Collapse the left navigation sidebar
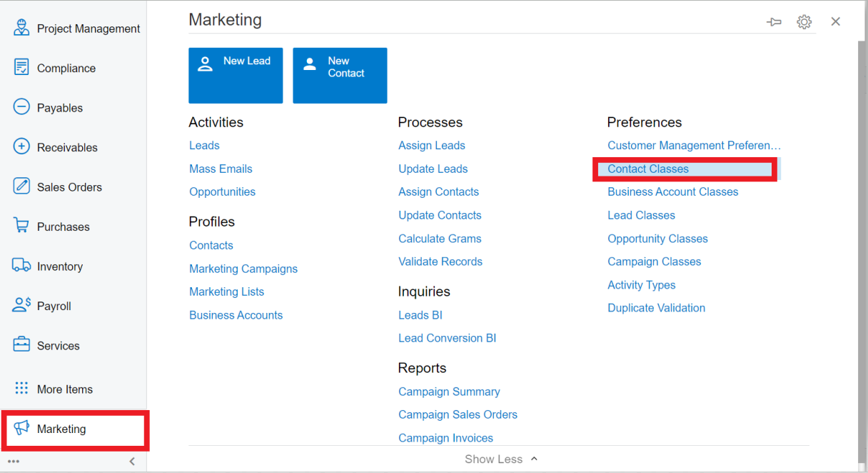868x473 pixels. (x=132, y=461)
